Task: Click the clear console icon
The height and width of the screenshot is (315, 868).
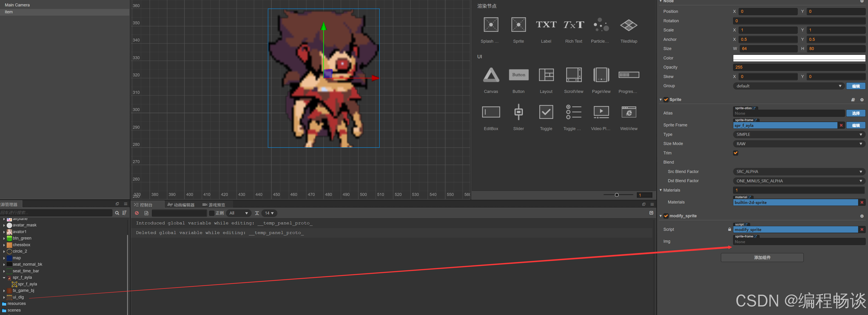Action: (x=137, y=213)
